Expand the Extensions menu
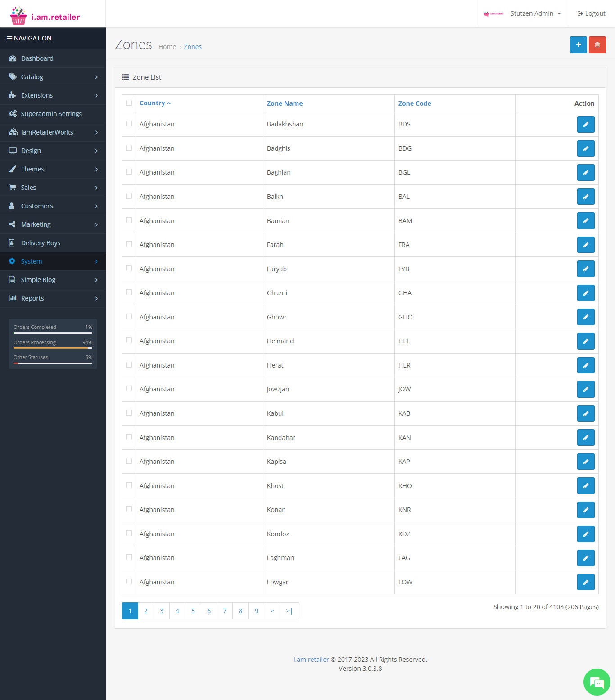The width and height of the screenshot is (615, 700). (53, 95)
